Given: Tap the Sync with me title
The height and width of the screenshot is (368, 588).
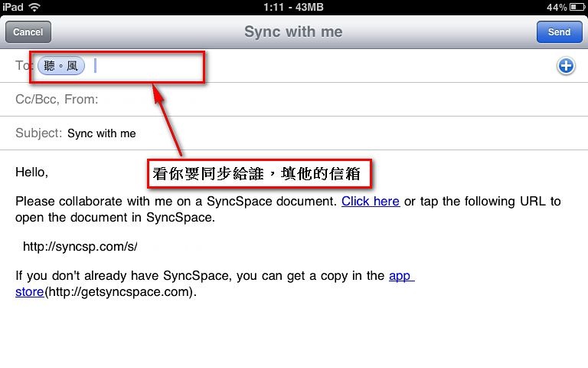Looking at the screenshot, I should (x=293, y=32).
